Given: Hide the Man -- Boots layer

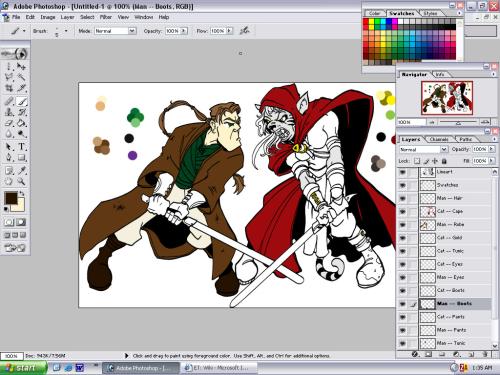Looking at the screenshot, I should 403,304.
